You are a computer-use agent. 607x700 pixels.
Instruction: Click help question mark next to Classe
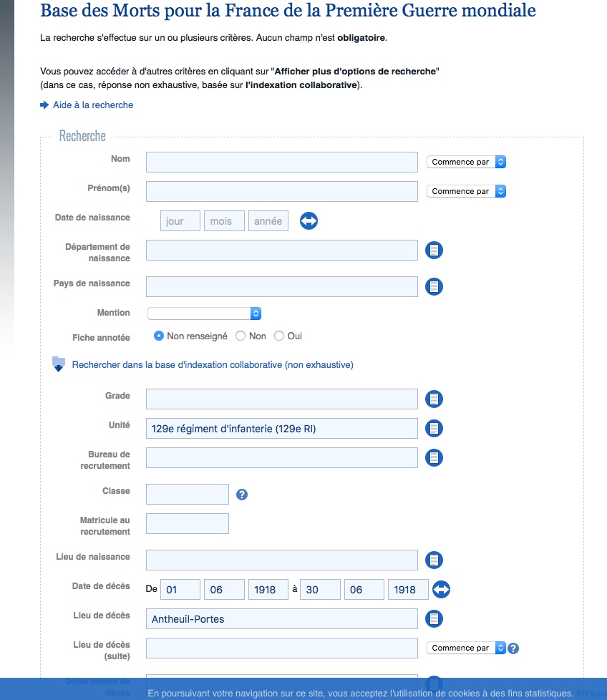(x=242, y=494)
